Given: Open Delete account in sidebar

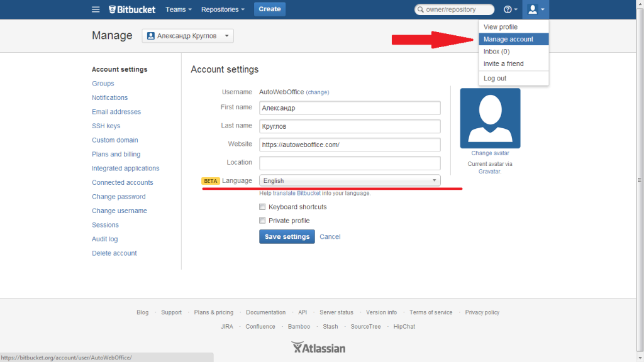Looking at the screenshot, I should (114, 253).
